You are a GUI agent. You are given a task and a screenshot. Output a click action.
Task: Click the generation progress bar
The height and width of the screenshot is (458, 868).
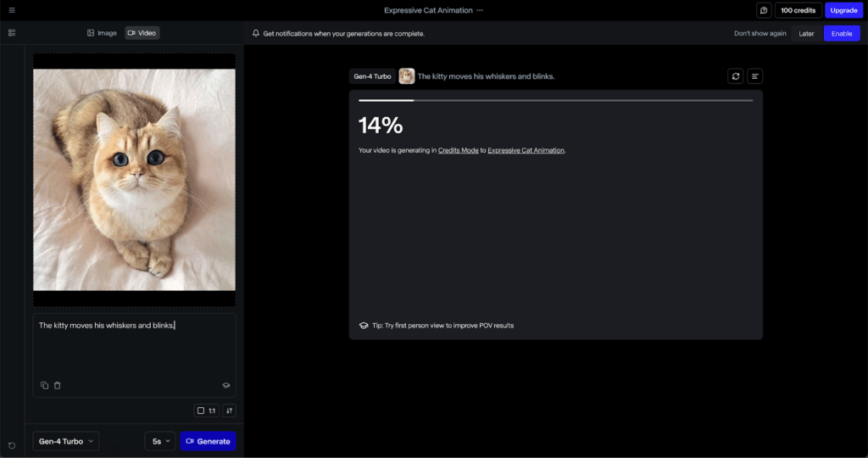[x=556, y=100]
